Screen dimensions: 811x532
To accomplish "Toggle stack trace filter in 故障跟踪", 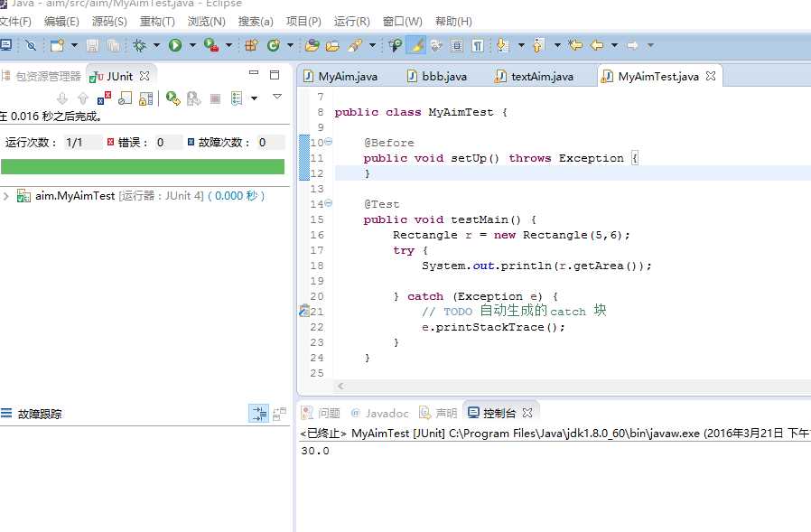I will (258, 414).
